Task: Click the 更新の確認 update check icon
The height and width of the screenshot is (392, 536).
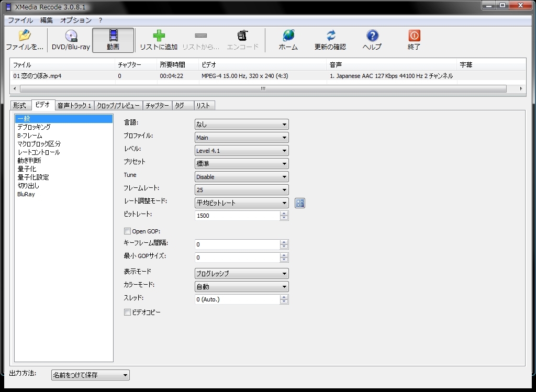Action: pos(330,36)
